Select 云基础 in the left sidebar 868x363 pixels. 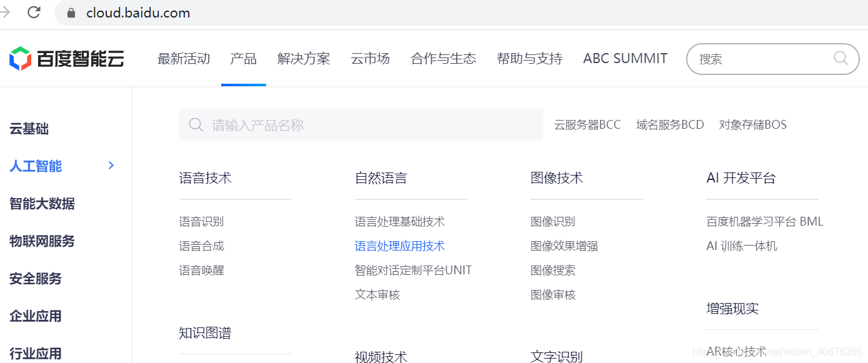click(29, 129)
